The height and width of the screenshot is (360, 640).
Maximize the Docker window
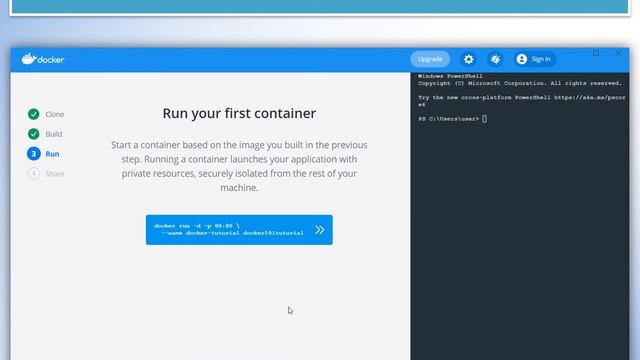pyautogui.click(x=596, y=53)
